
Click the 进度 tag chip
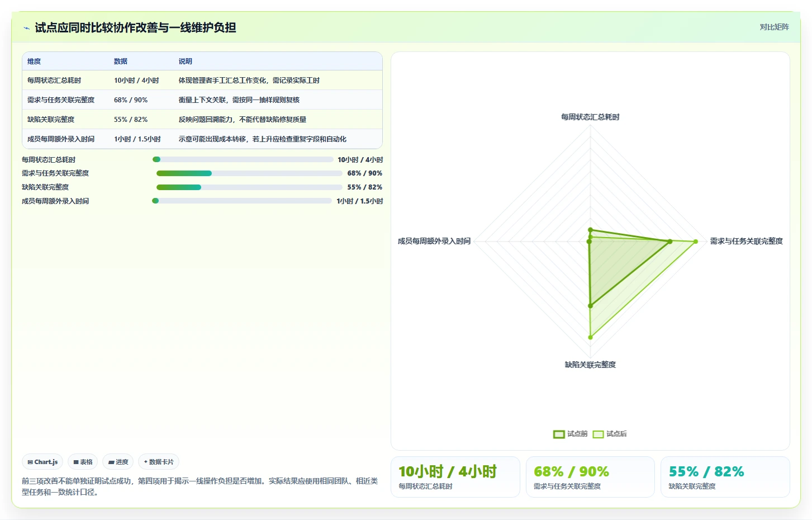pos(118,462)
